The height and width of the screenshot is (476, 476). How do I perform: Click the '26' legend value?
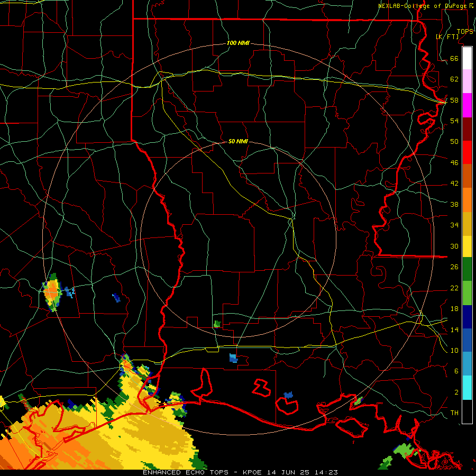click(454, 267)
